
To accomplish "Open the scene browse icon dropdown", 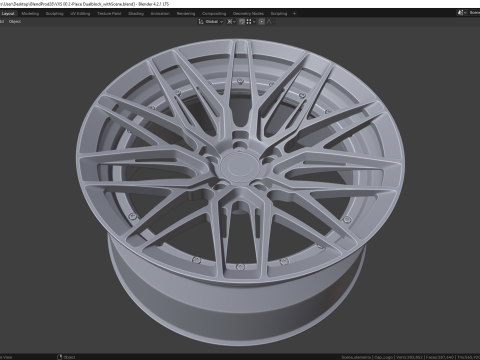I will point(462,13).
